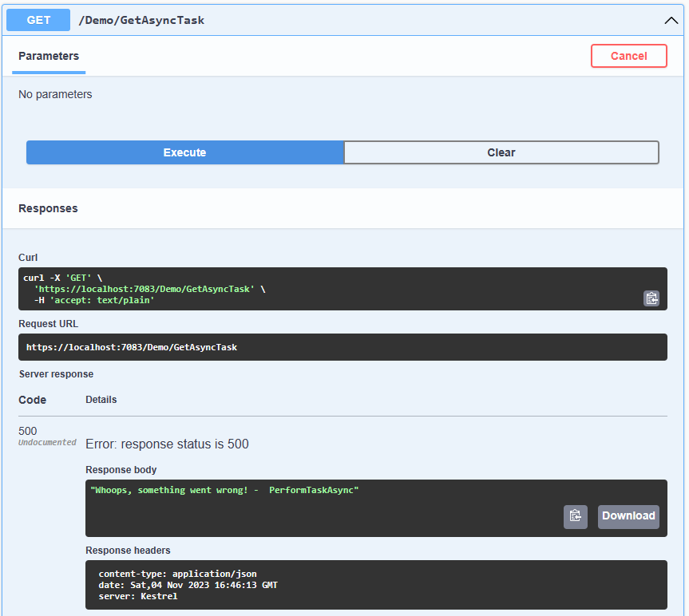Viewport: 689px width, 616px height.
Task: Click the /Demo/GetAsyncTask endpoint path
Action: [141, 21]
